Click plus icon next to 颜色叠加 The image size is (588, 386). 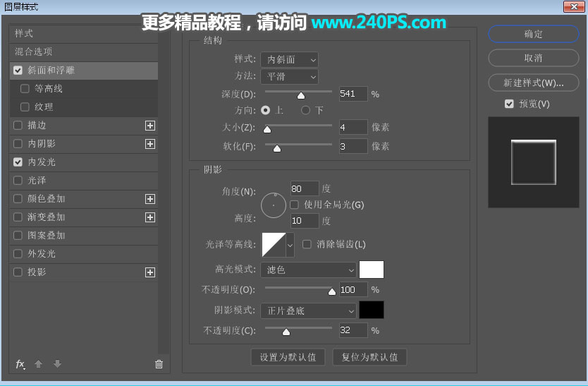coord(150,199)
